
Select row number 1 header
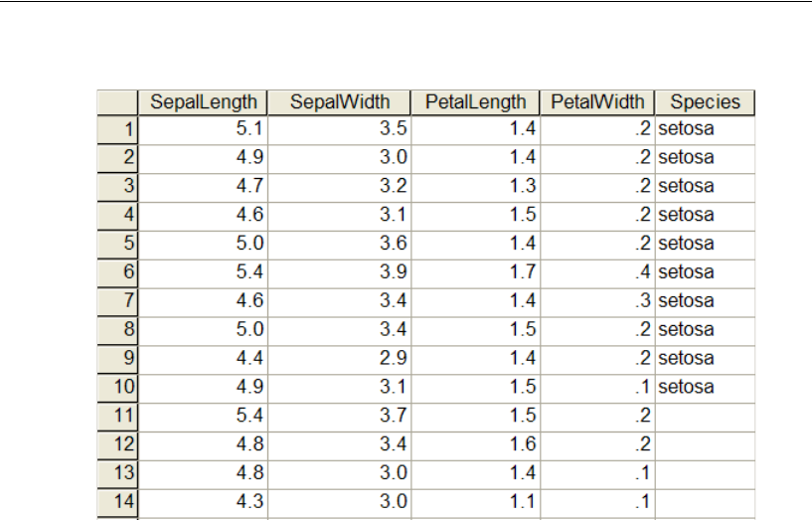[118, 129]
